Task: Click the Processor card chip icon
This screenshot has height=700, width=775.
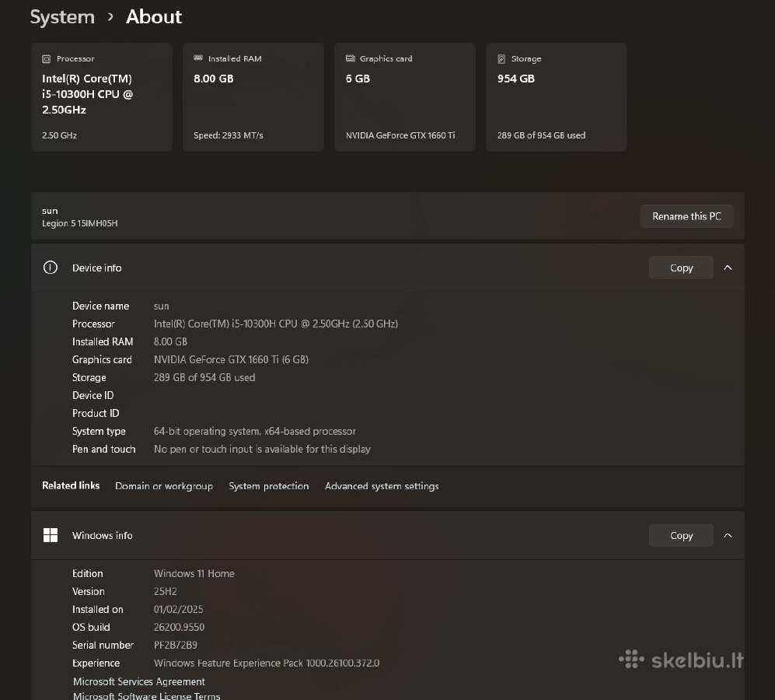Action: tap(47, 59)
